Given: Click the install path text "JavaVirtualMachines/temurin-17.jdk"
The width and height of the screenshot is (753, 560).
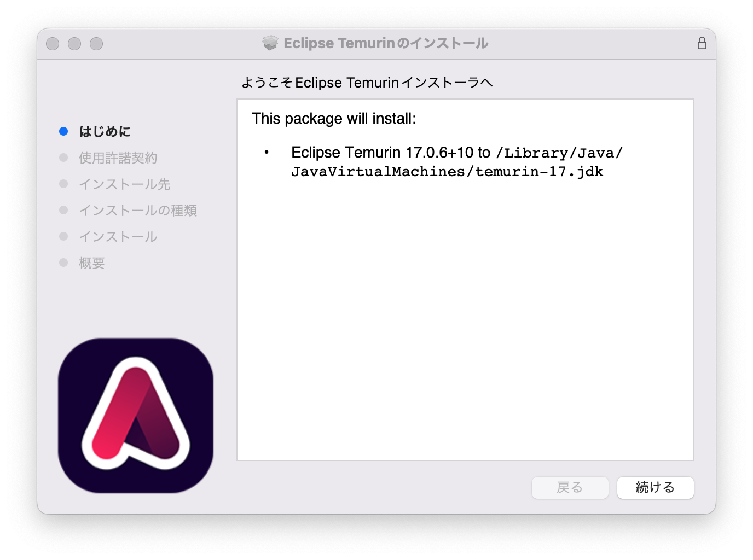Looking at the screenshot, I should point(447,172).
